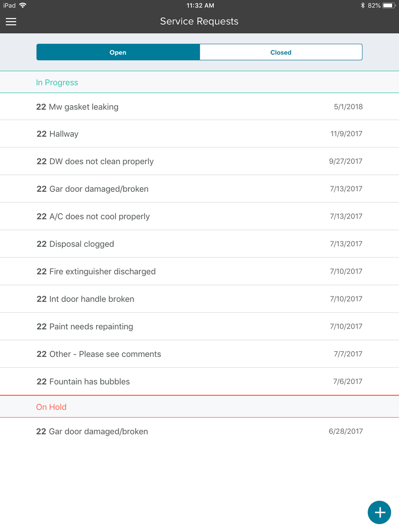Tap the On Hold section header
Viewport: 399px width, 532px height.
click(51, 407)
